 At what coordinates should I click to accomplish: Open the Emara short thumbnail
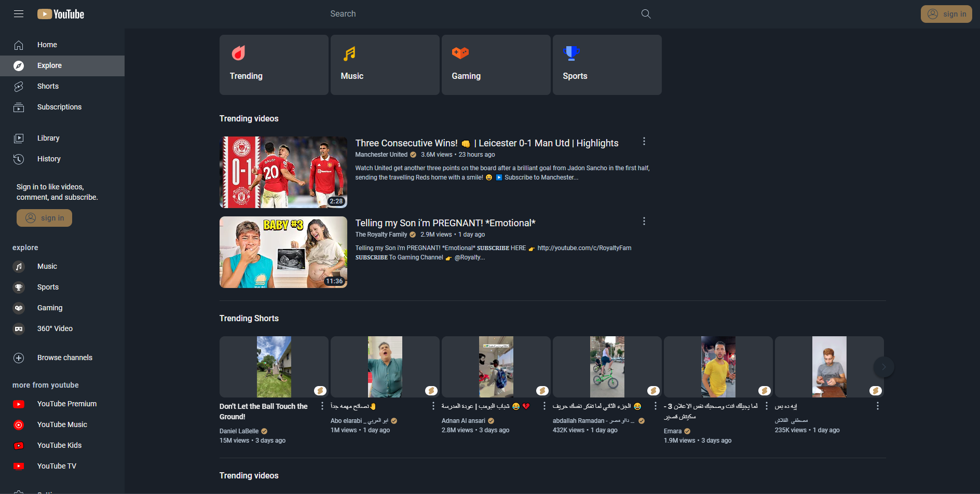718,367
